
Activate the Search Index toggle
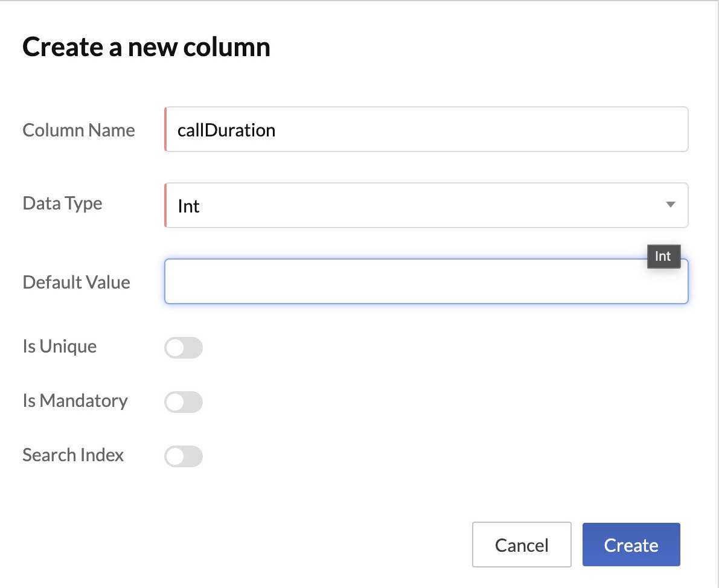pyautogui.click(x=183, y=456)
